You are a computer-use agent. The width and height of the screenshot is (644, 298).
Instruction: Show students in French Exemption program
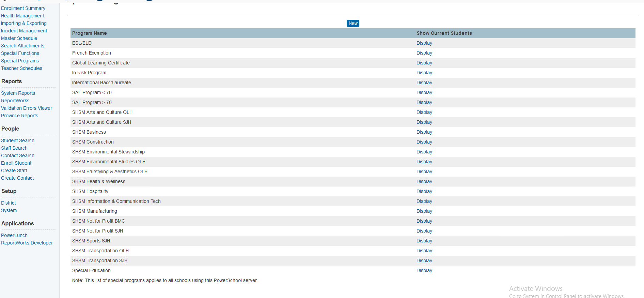coord(424,53)
